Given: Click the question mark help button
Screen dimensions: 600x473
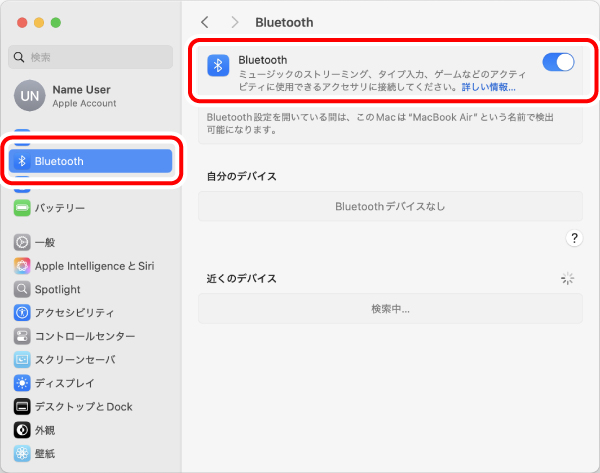Looking at the screenshot, I should (x=574, y=238).
